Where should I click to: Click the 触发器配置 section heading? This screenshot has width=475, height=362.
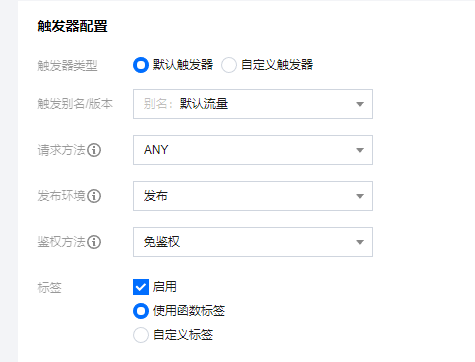72,26
